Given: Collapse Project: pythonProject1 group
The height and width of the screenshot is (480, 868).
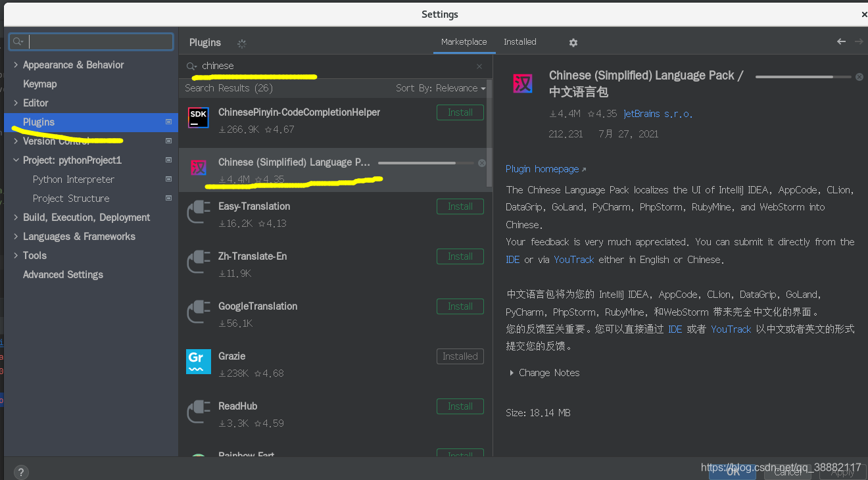Looking at the screenshot, I should click(16, 160).
